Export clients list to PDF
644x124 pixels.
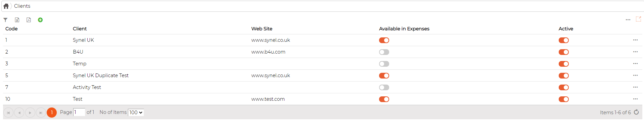tap(29, 20)
